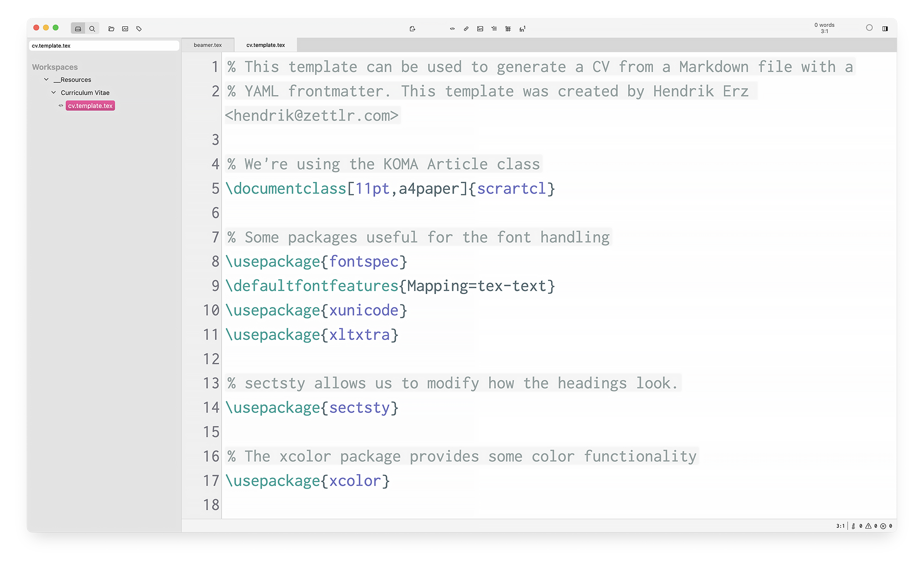The image size is (924, 568).
Task: Click the file filter input field
Action: coord(103,46)
